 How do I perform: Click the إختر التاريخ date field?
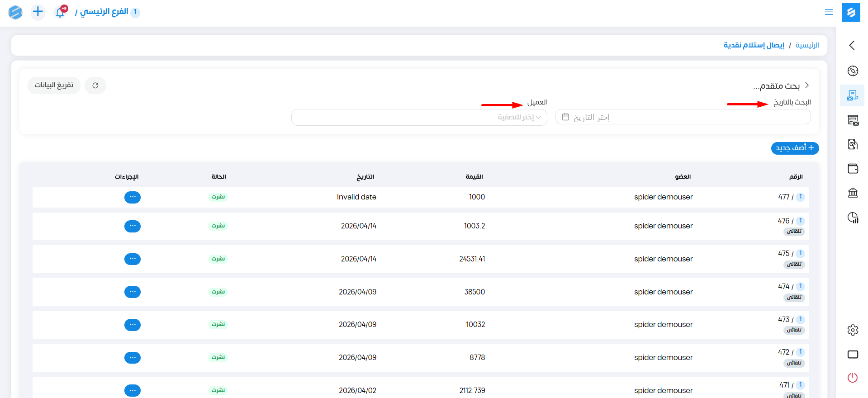pos(683,118)
